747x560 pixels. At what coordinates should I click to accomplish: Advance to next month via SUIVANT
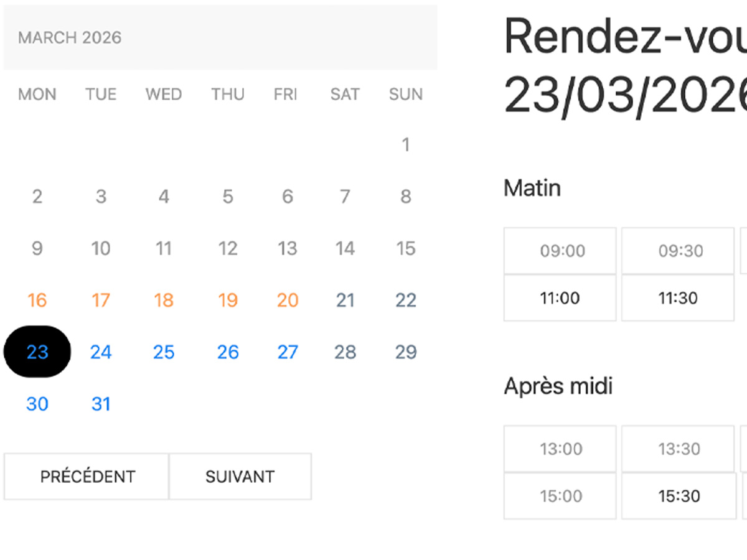coord(240,476)
